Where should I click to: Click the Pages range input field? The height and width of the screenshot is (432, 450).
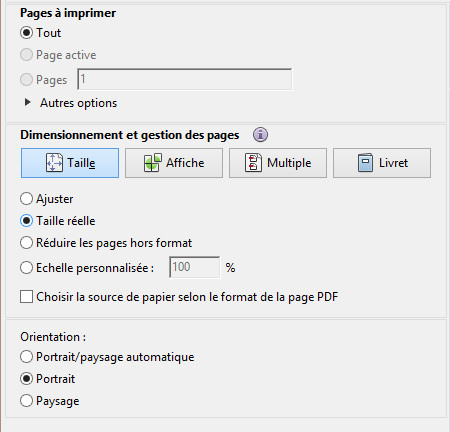(x=185, y=79)
